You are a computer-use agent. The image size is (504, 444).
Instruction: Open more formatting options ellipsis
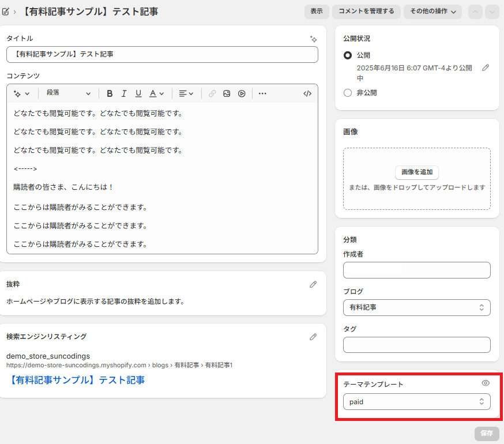pyautogui.click(x=262, y=93)
